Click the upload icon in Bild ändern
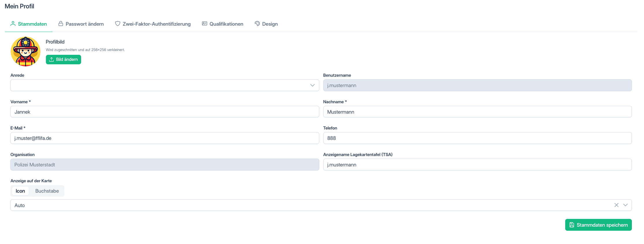This screenshot has width=644, height=244. (x=51, y=59)
